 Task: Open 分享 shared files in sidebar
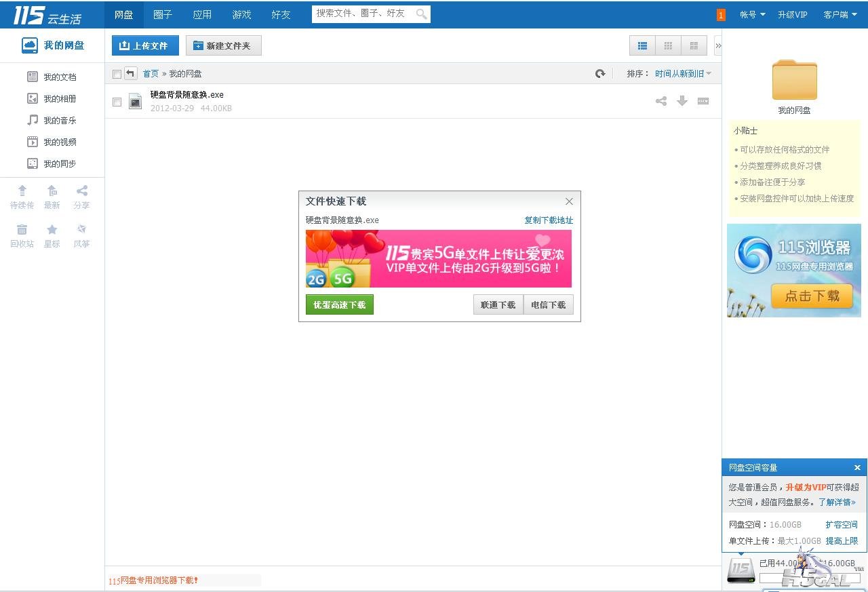click(81, 197)
